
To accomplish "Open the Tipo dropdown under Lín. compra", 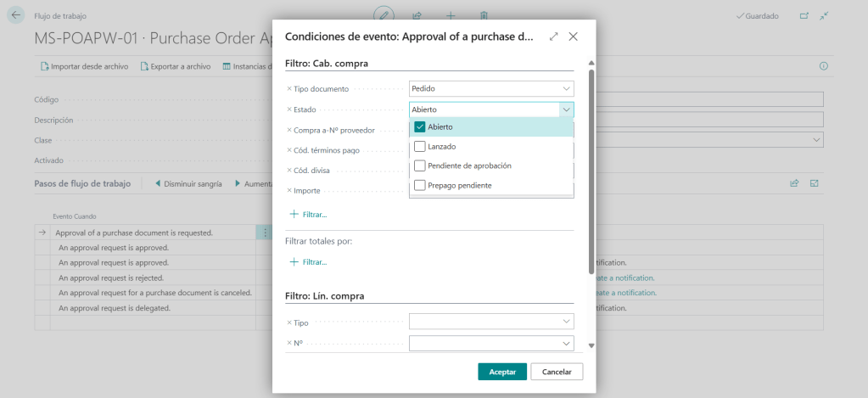I will coord(566,322).
